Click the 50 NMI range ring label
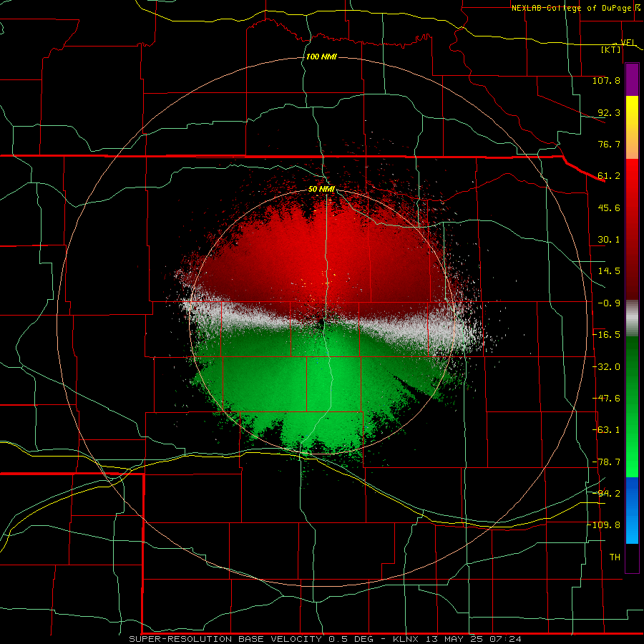Viewport: 644px width, 644px height. click(x=321, y=190)
